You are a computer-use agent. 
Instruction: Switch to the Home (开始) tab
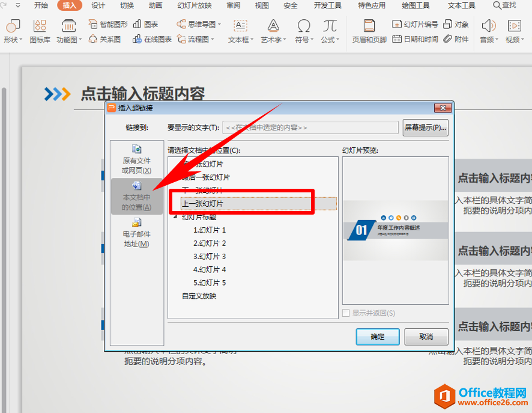tap(41, 5)
